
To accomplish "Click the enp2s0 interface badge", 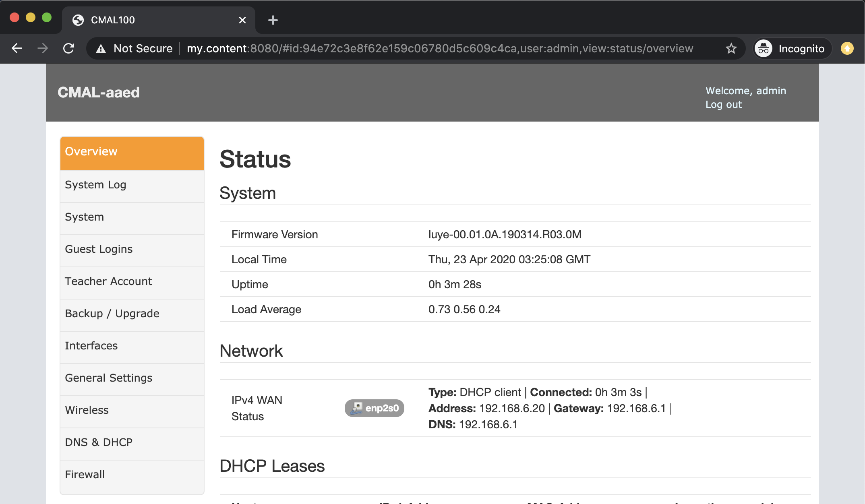I will 374,408.
